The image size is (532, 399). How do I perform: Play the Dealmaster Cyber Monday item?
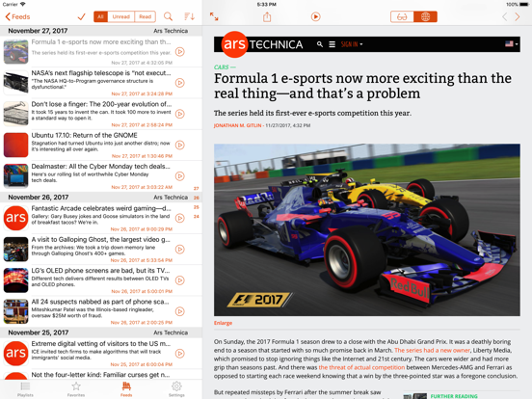[x=180, y=176]
